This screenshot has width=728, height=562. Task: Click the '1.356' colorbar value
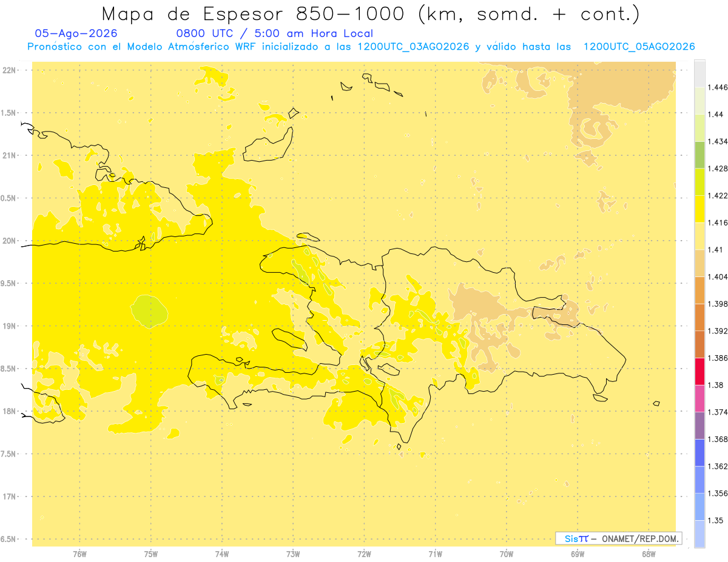[718, 493]
